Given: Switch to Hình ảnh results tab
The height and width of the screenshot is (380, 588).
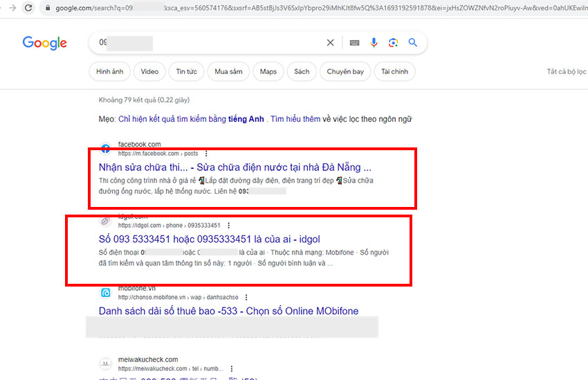Looking at the screenshot, I should (109, 71).
